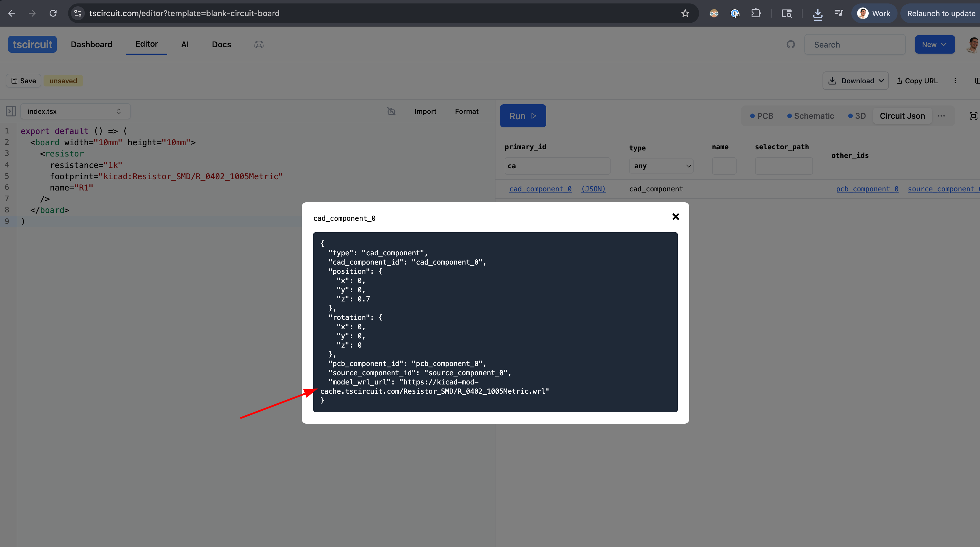
Task: Click the GitHub icon near search
Action: [x=791, y=44]
